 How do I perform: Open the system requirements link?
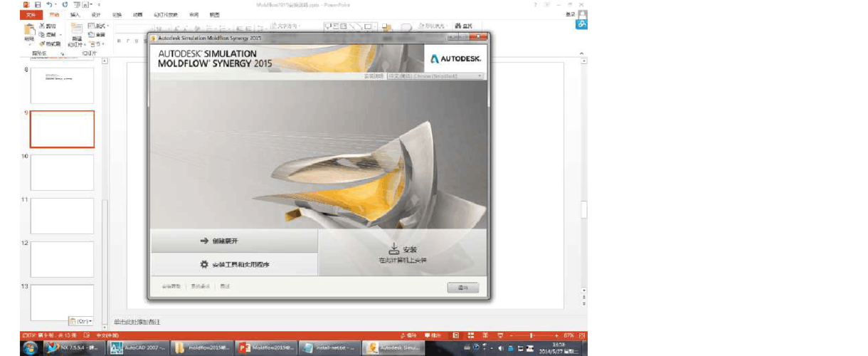[x=200, y=286]
